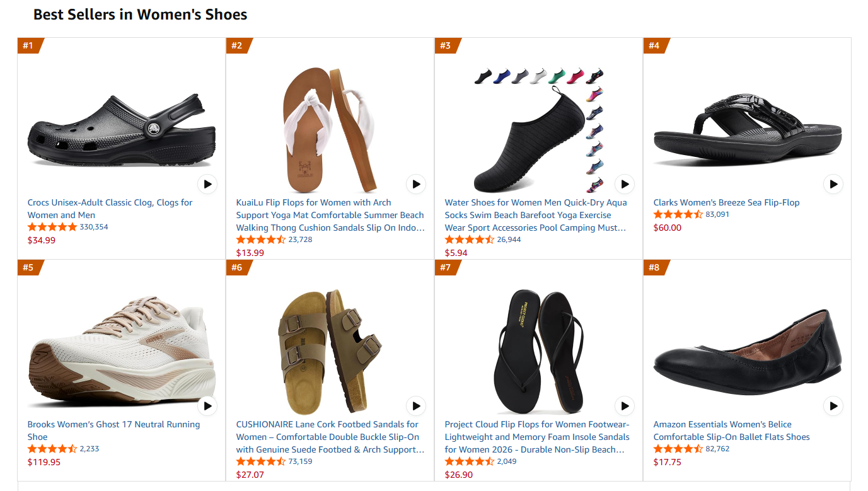Viewport: 868px width, 491px height.
Task: Select the $119.95 Brooks price
Action: click(44, 462)
